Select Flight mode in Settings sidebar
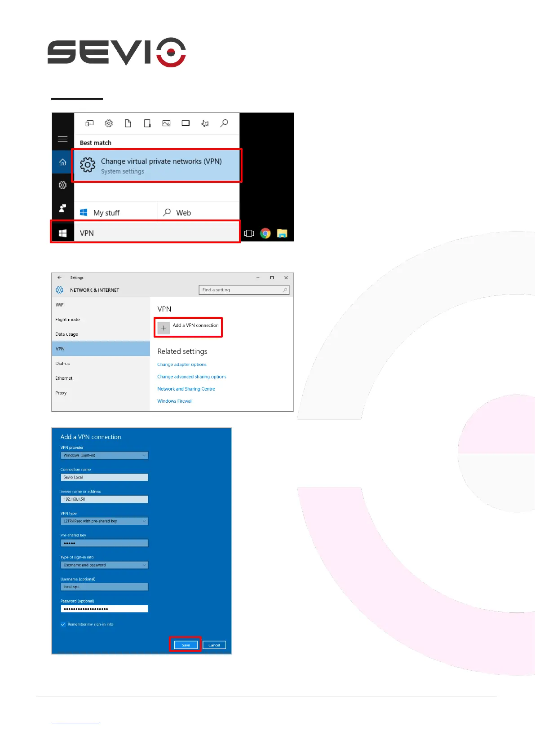This screenshot has width=535, height=756. (101, 320)
